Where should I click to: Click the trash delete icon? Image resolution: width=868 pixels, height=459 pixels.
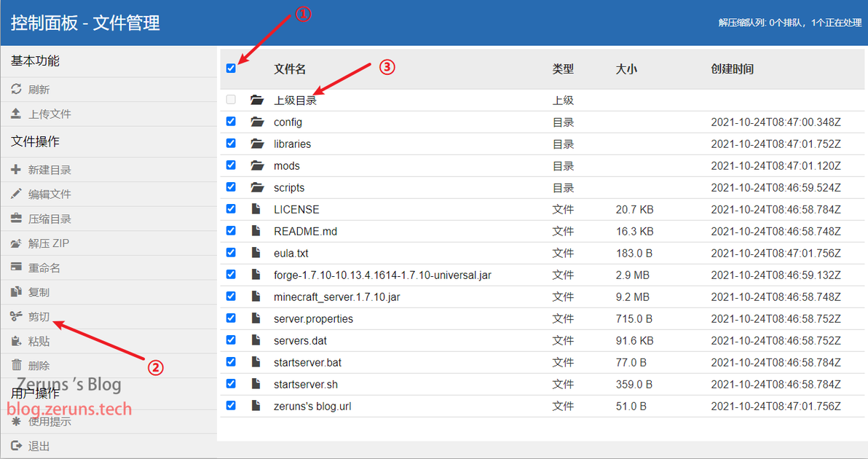tap(16, 366)
